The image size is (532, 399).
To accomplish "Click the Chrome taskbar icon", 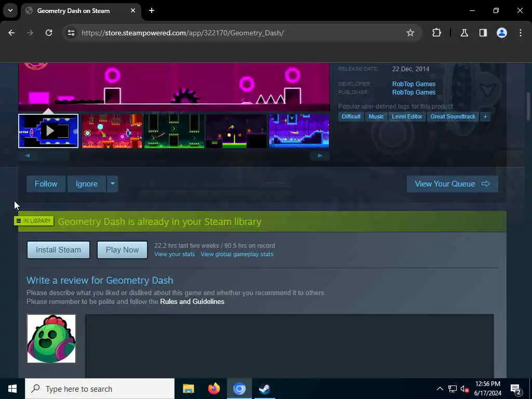I will point(239,389).
